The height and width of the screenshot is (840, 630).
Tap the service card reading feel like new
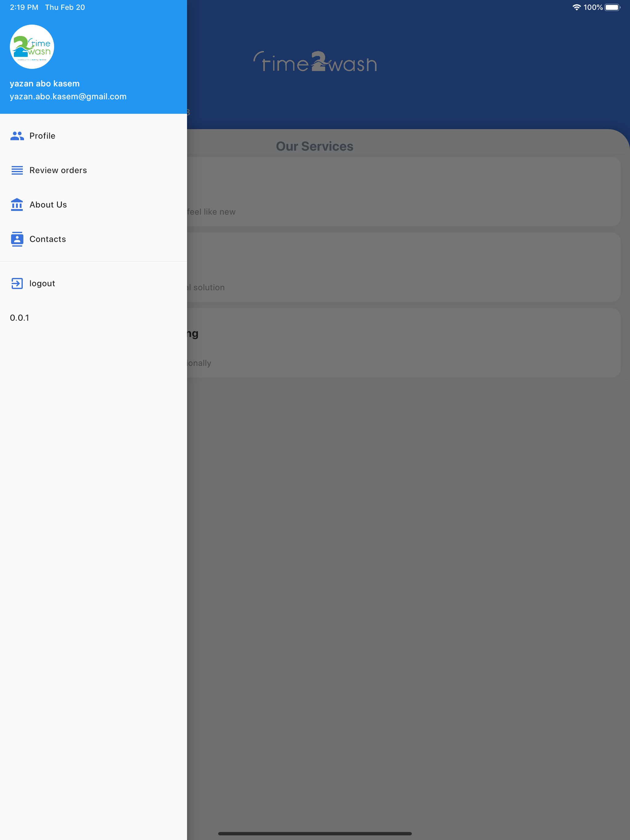tap(404, 192)
